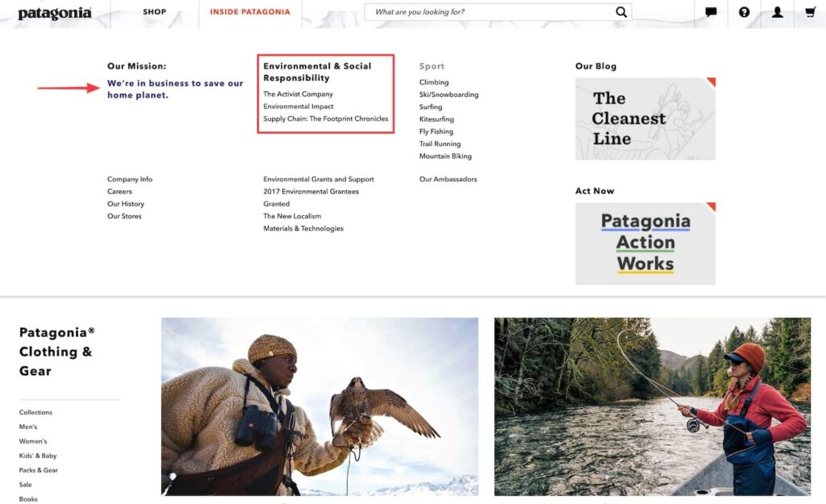Open Careers link
The image size is (826, 504).
point(119,192)
